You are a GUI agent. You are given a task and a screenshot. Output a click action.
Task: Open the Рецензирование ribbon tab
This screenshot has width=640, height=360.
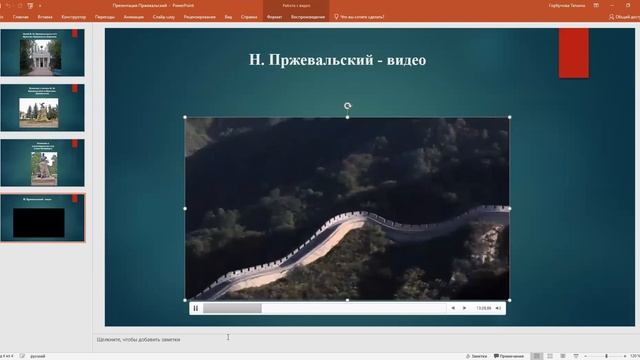pyautogui.click(x=200, y=17)
